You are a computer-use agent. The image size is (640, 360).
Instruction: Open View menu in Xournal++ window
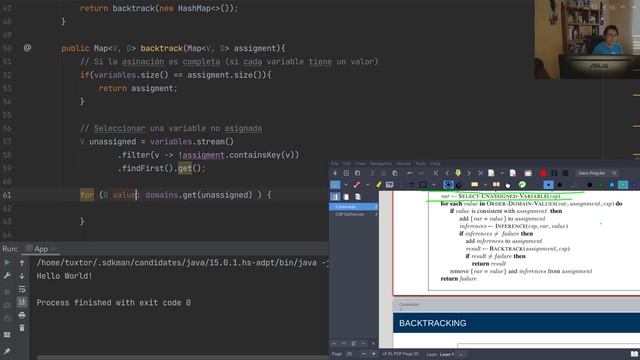coord(360,164)
